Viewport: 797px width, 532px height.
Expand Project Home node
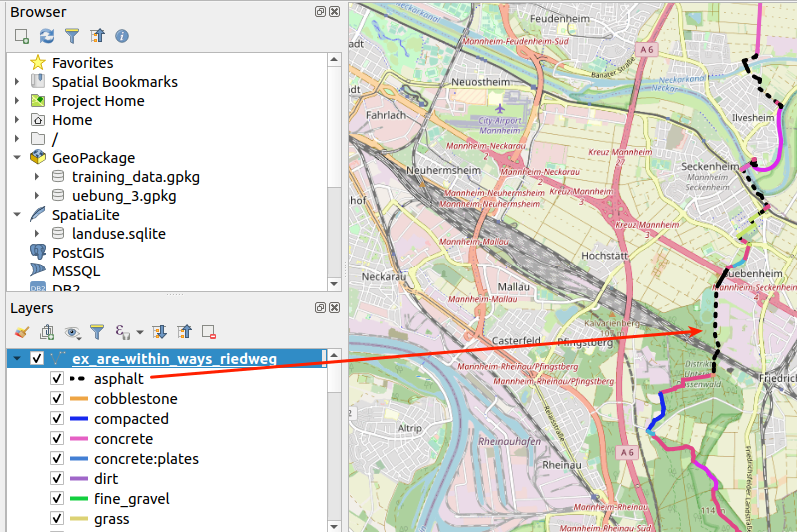[17, 101]
